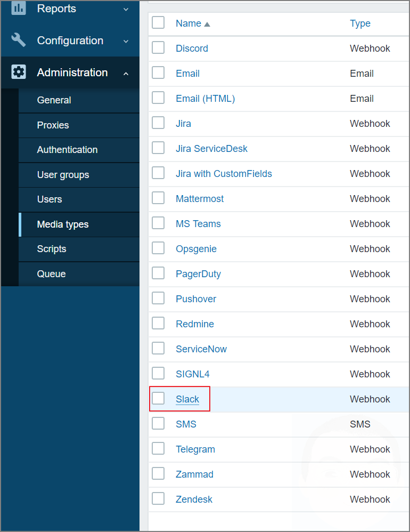Check the checkbox next to Discord
Viewport: 410px width, 532px height.
[158, 48]
